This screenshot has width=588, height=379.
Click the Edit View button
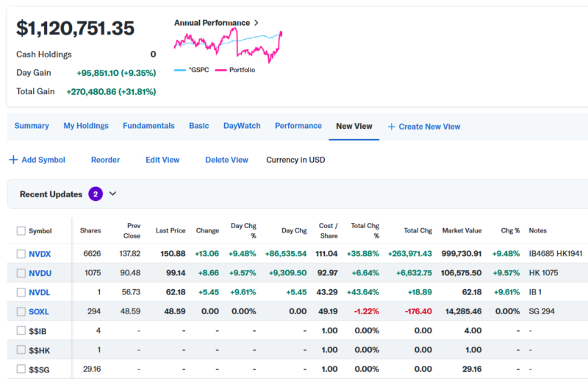click(162, 160)
